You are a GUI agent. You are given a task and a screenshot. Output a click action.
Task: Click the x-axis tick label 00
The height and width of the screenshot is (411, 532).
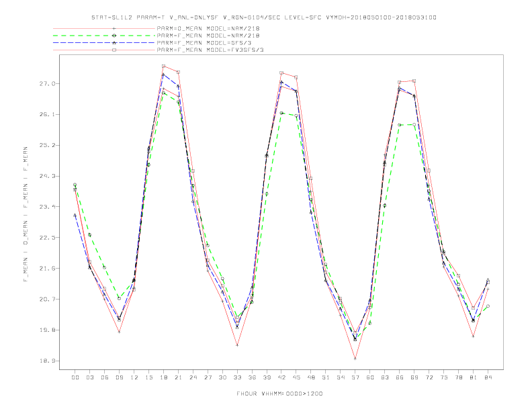(75, 377)
